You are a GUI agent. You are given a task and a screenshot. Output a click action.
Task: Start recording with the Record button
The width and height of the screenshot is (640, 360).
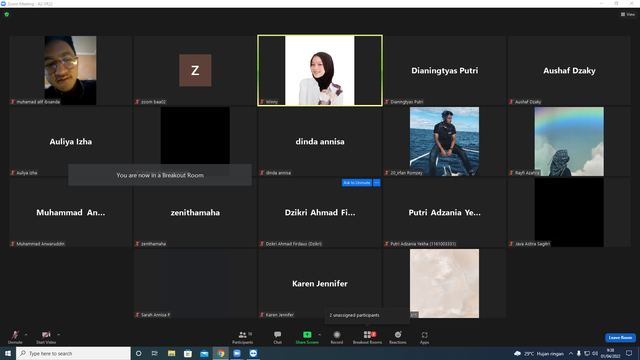337,337
